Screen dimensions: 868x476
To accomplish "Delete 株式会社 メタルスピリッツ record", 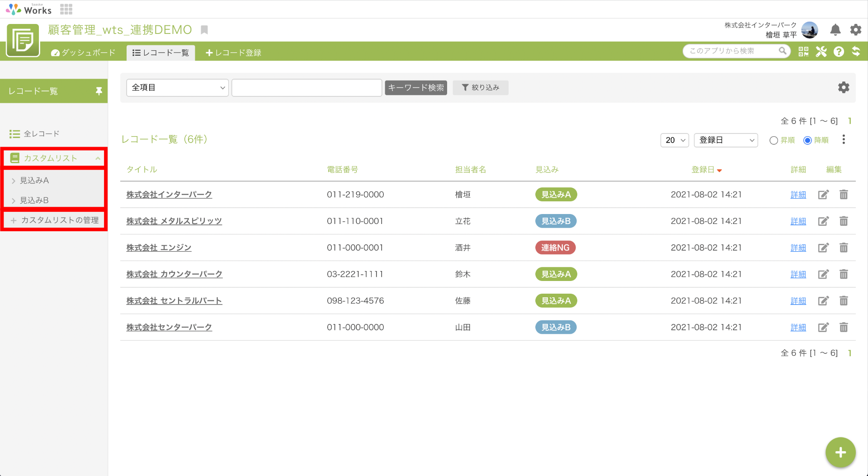I will tap(844, 221).
